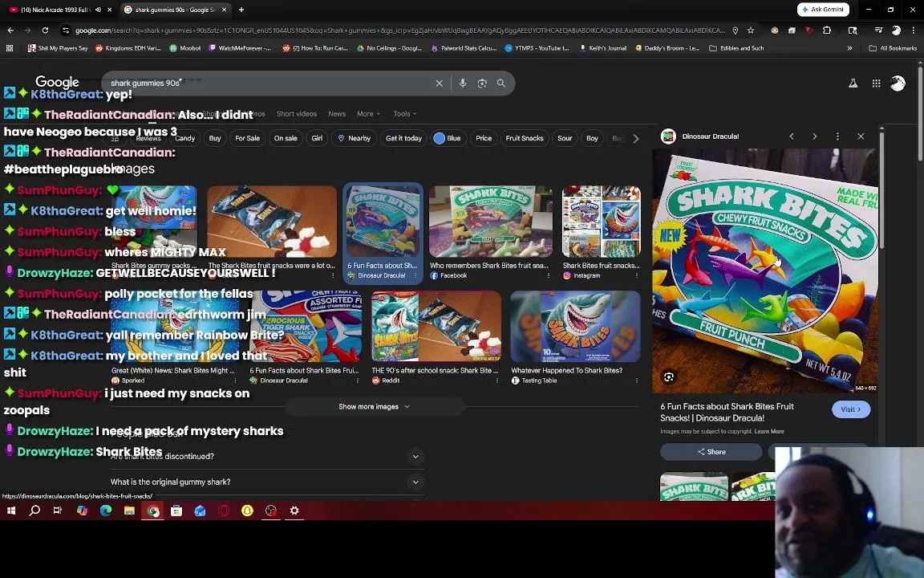Expand 'What is the original gummy shark?' question
This screenshot has height=578, width=924.
[268, 482]
